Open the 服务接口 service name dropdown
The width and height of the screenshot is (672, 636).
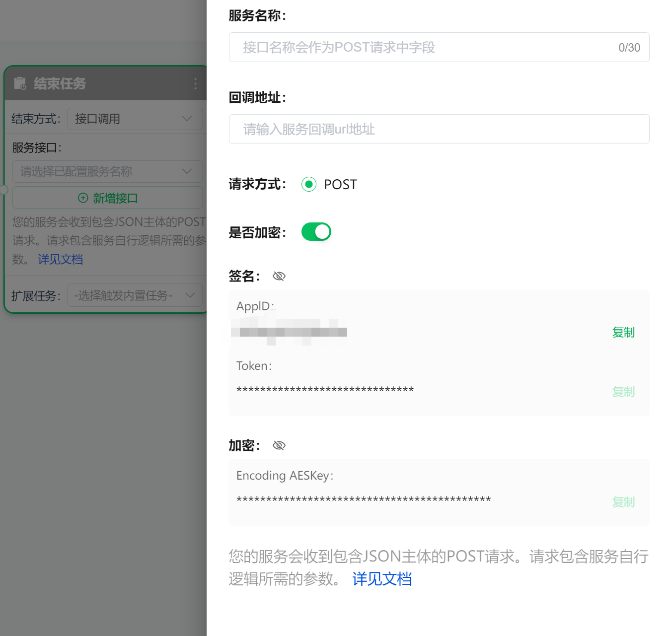107,172
